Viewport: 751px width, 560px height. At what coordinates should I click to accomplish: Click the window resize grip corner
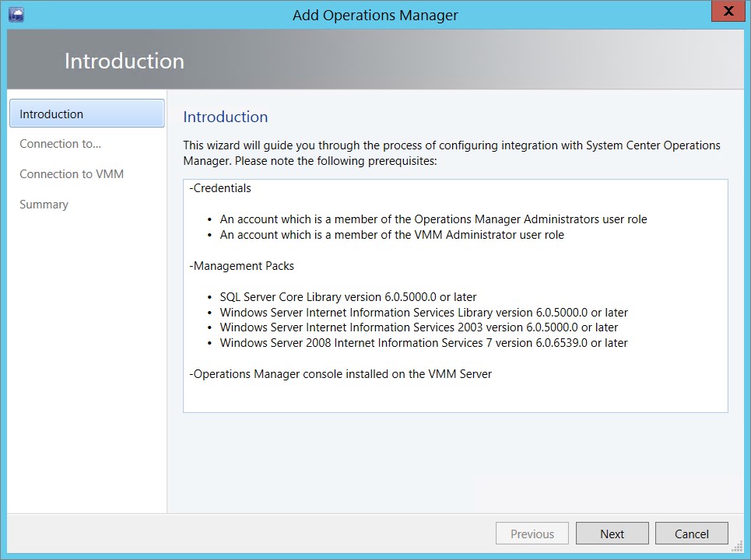click(x=738, y=546)
